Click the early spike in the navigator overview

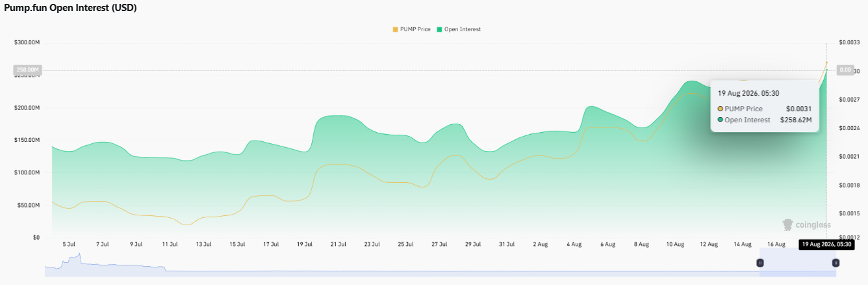[79, 257]
